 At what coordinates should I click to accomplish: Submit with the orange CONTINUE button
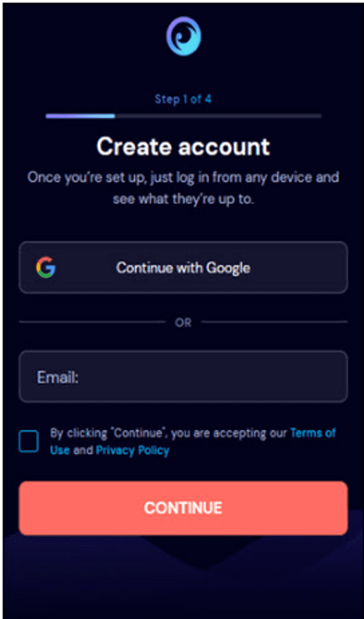point(183,508)
